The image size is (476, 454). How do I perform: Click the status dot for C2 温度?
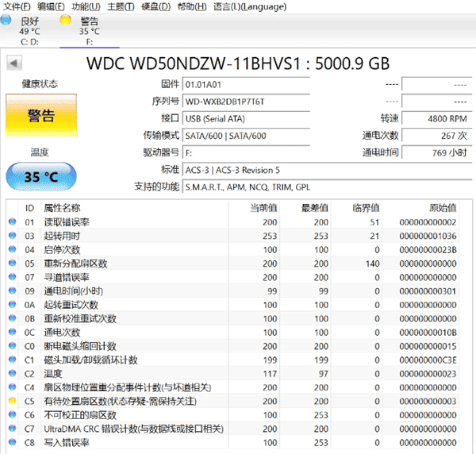pos(13,373)
